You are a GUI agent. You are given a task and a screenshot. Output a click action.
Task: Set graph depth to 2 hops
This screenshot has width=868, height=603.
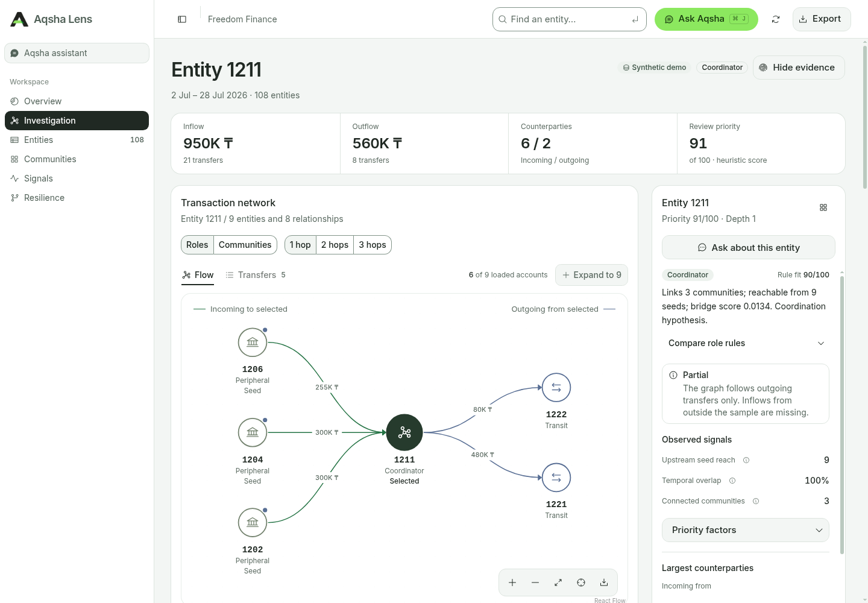coord(335,245)
